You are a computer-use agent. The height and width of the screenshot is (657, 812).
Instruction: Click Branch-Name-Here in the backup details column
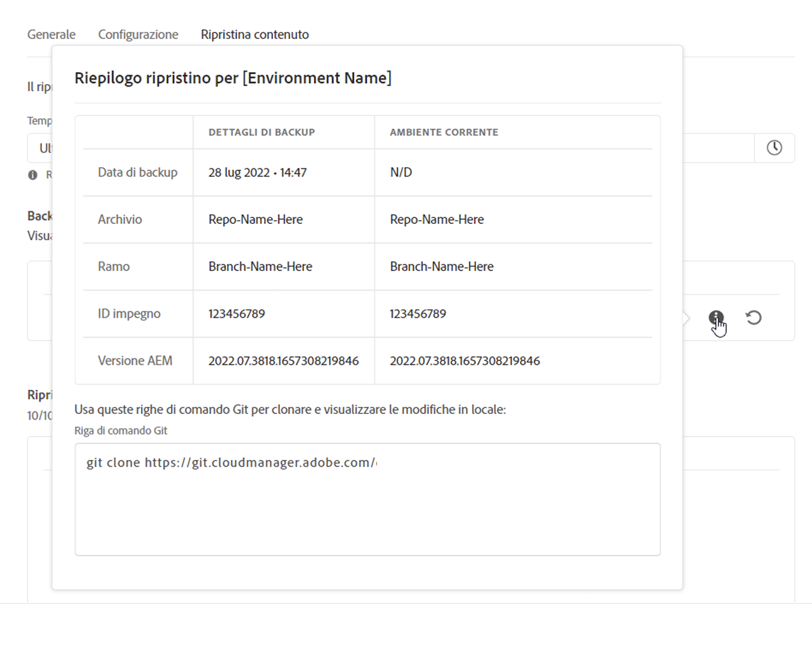click(x=260, y=267)
